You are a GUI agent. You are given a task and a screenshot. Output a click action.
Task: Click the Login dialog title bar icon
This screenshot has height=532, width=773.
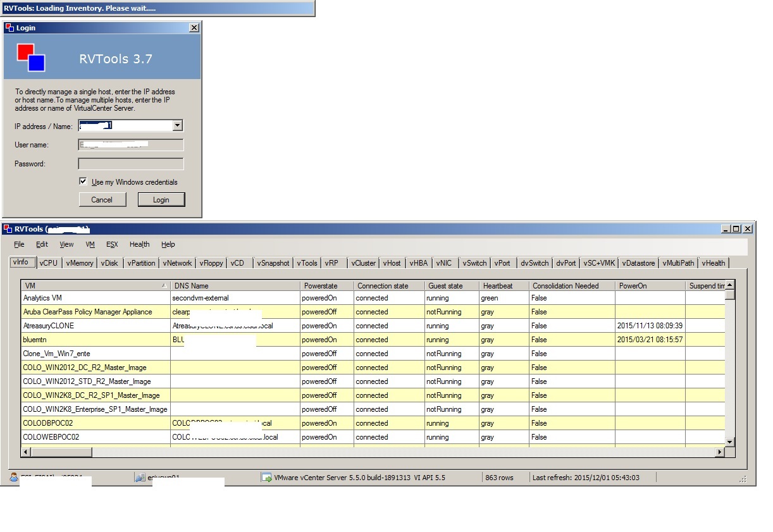9,28
